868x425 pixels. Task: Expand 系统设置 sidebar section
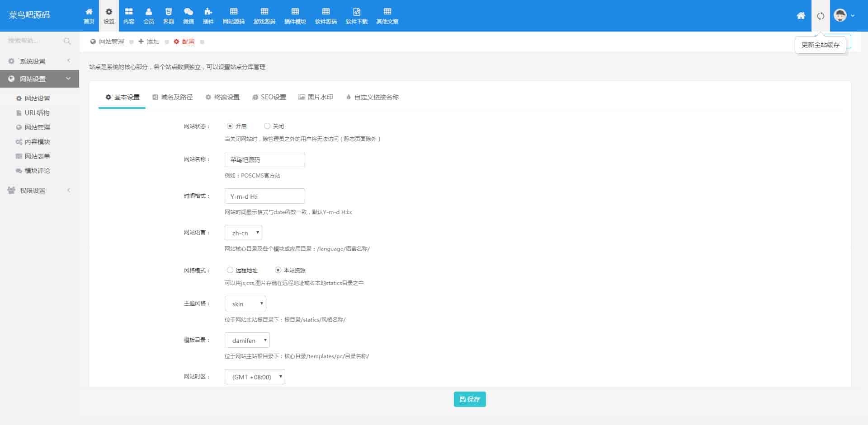point(39,61)
